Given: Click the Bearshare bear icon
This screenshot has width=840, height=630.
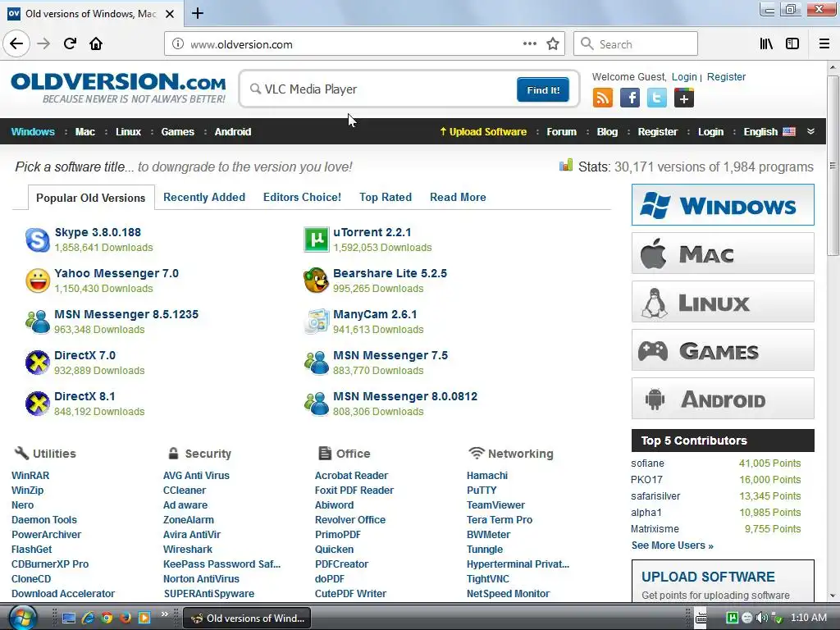Looking at the screenshot, I should click(316, 281).
